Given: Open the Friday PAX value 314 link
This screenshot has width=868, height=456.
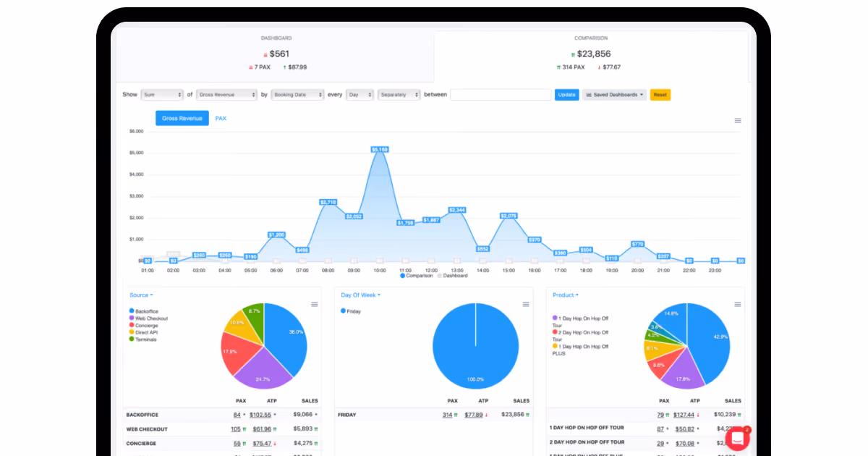Looking at the screenshot, I should click(x=447, y=415).
